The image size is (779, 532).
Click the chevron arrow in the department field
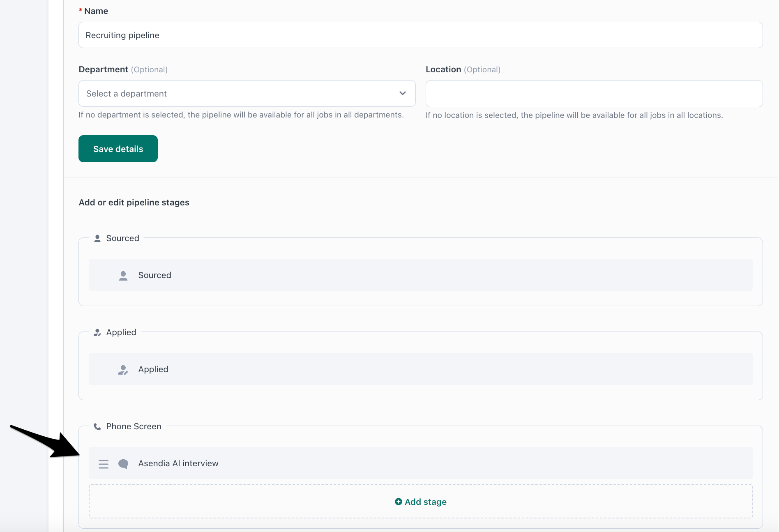[403, 93]
